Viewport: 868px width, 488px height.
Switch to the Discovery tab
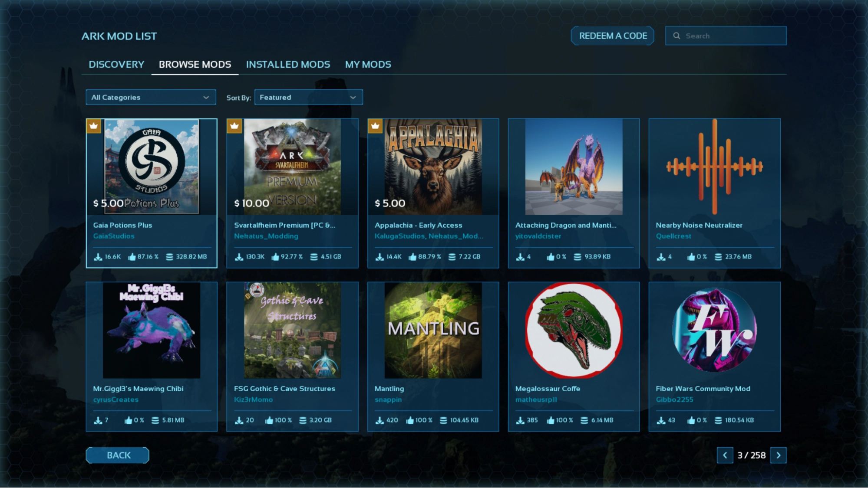(116, 65)
